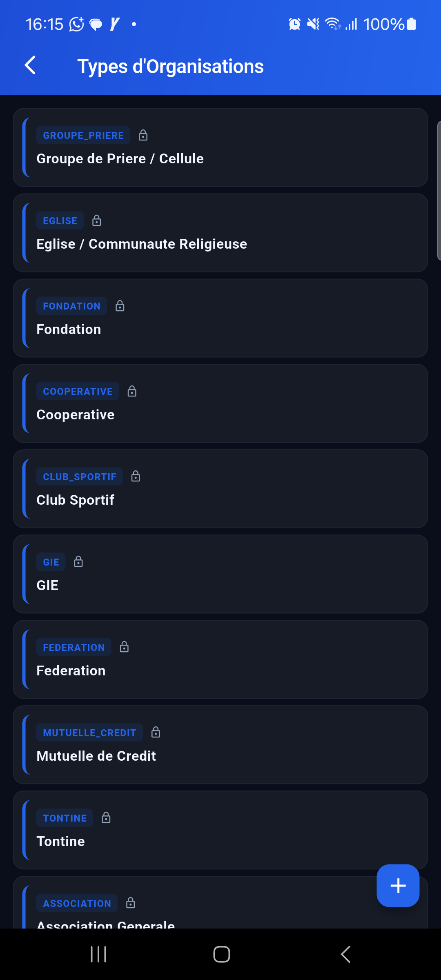This screenshot has height=980, width=441.
Task: Open the Mutuelle de Credit entry
Action: (x=220, y=756)
